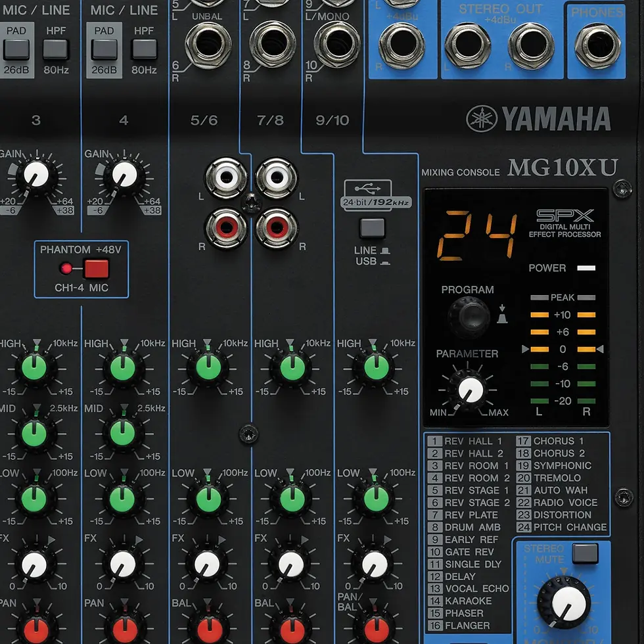
Task: Click the USB symbol icon above 24-bit/192kHz
Action: [367, 189]
